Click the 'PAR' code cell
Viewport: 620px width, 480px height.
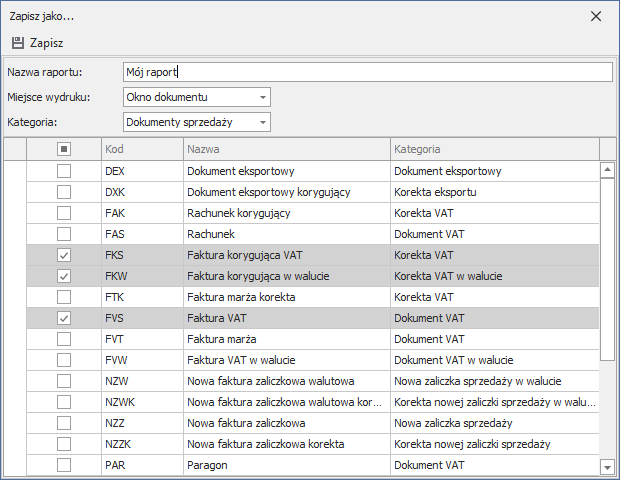click(142, 465)
